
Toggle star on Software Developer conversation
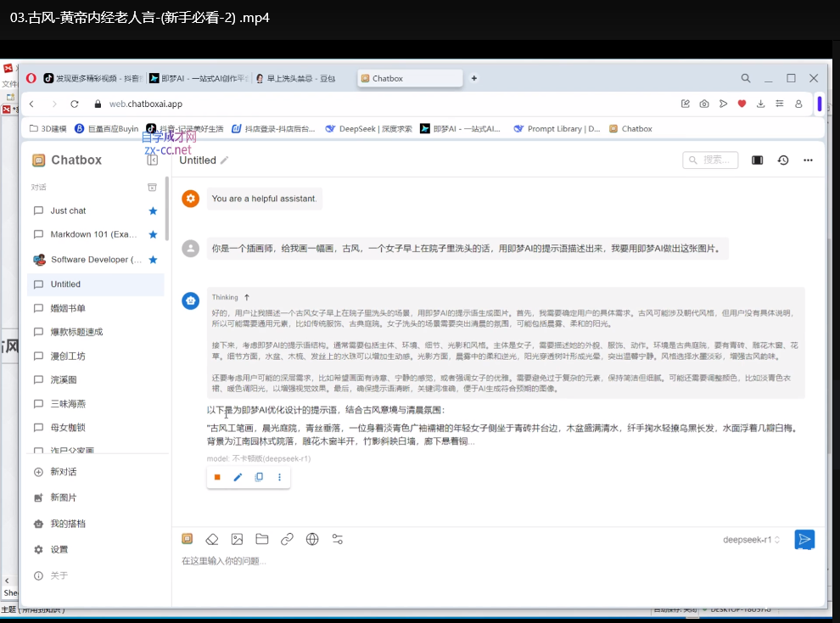[153, 259]
